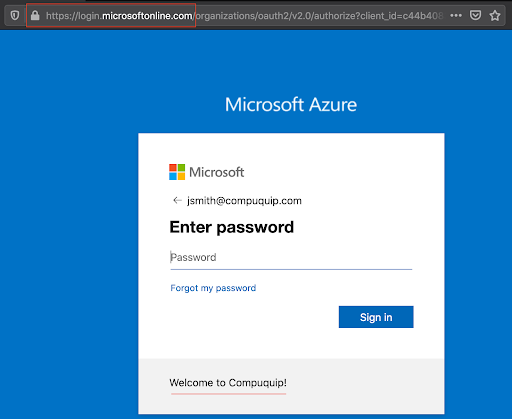Click the tracking protection shield icon

(x=15, y=16)
